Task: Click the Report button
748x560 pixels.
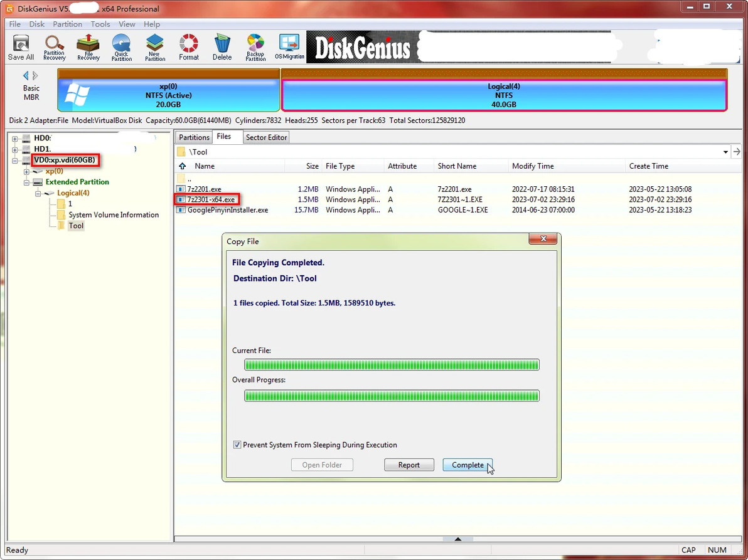Action: [x=409, y=465]
